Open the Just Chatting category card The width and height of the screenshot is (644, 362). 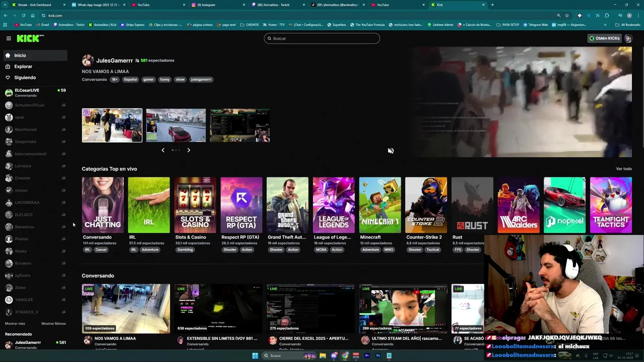[x=103, y=205]
